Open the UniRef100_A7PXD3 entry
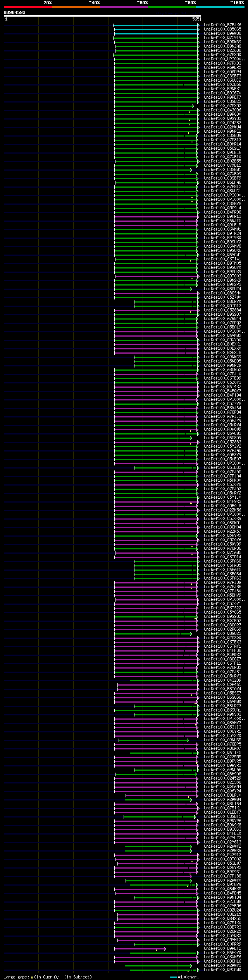 pyautogui.click(x=222, y=63)
